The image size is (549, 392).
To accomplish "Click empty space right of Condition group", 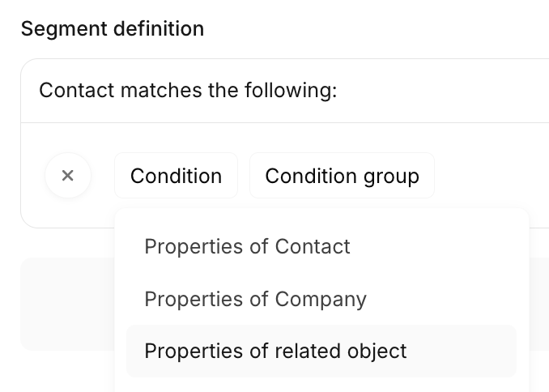I will pyautogui.click(x=490, y=176).
